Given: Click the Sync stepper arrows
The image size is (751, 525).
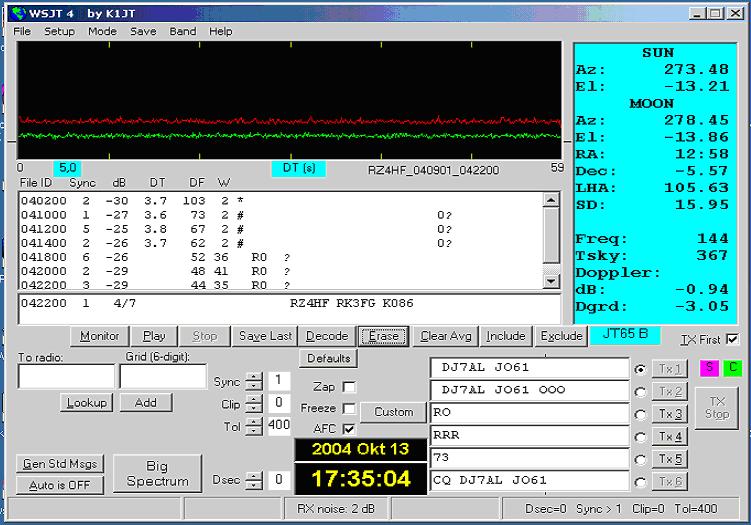Looking at the screenshot, I should pos(254,381).
